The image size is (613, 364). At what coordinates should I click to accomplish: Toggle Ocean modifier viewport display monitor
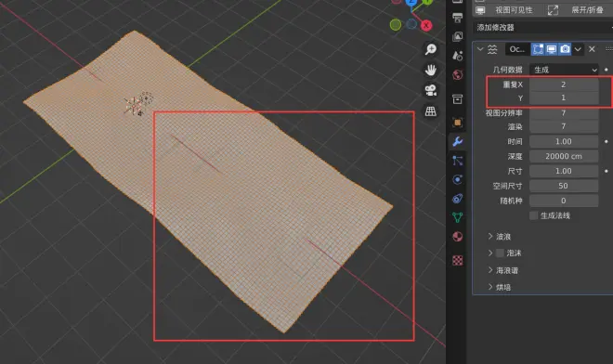551,49
